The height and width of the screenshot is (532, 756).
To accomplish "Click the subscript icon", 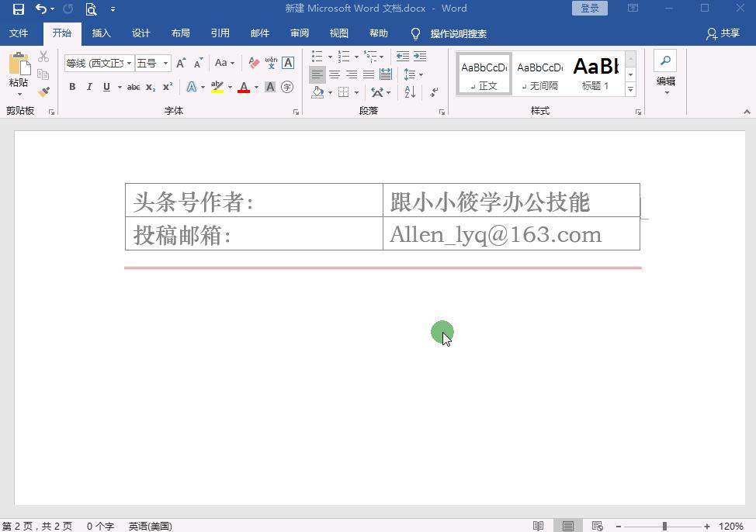I will tap(148, 87).
